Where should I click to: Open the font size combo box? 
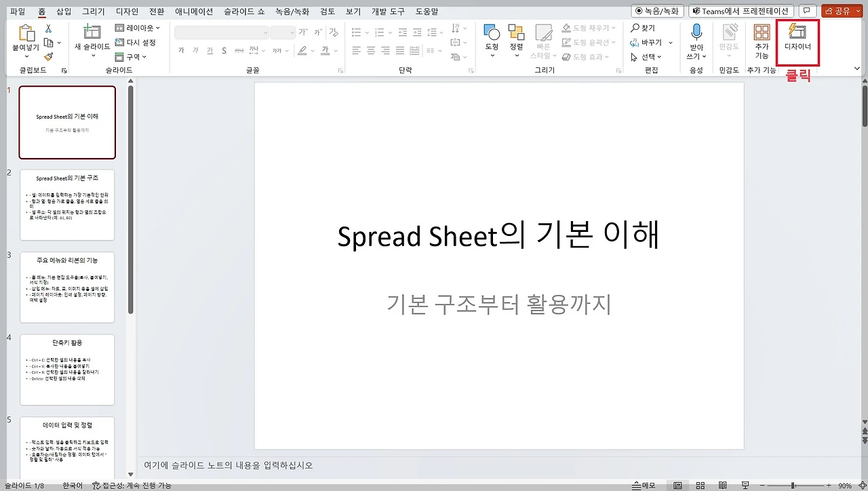point(283,32)
